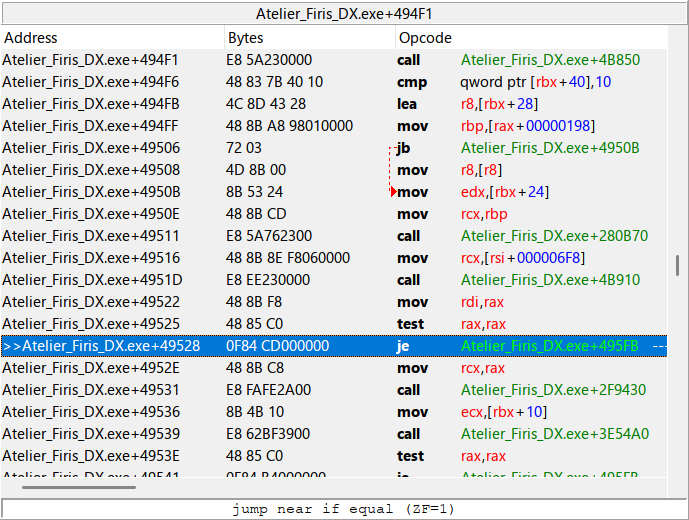Click call target Atelier_Firis_DX.exe+4B910
The height and width of the screenshot is (520, 689).
550,280
